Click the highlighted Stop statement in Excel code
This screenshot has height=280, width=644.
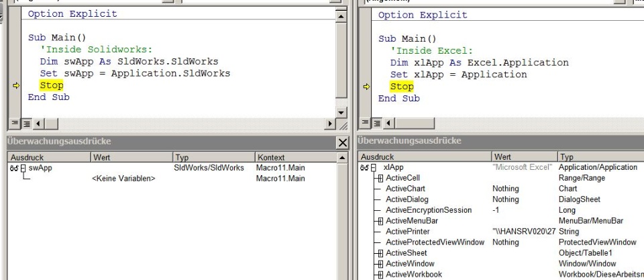[402, 87]
